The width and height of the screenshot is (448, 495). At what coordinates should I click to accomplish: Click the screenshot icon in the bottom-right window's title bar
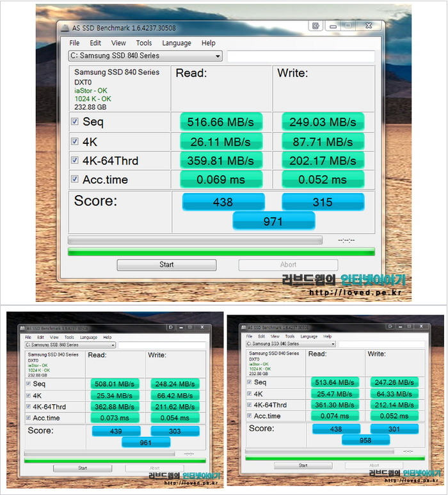tap(390, 326)
